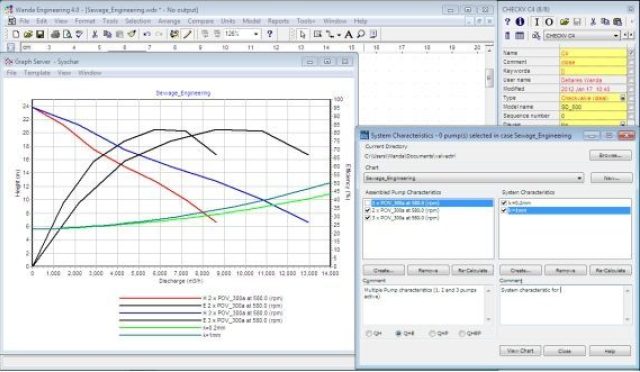Open the Units menu
The width and height of the screenshot is (640, 372).
(228, 21)
